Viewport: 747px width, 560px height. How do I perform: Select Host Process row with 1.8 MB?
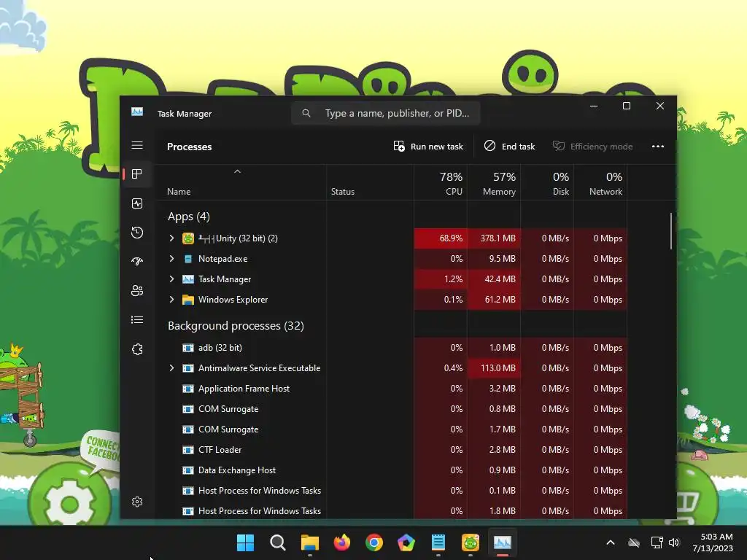pyautogui.click(x=392, y=511)
